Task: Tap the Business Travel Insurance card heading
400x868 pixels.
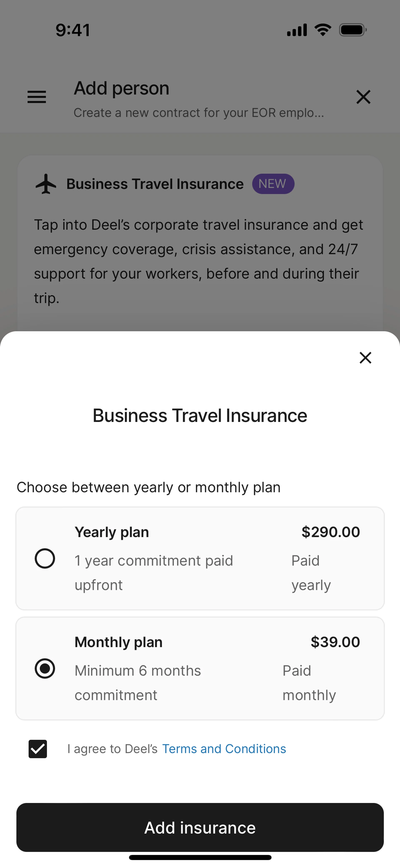Action: tap(155, 184)
